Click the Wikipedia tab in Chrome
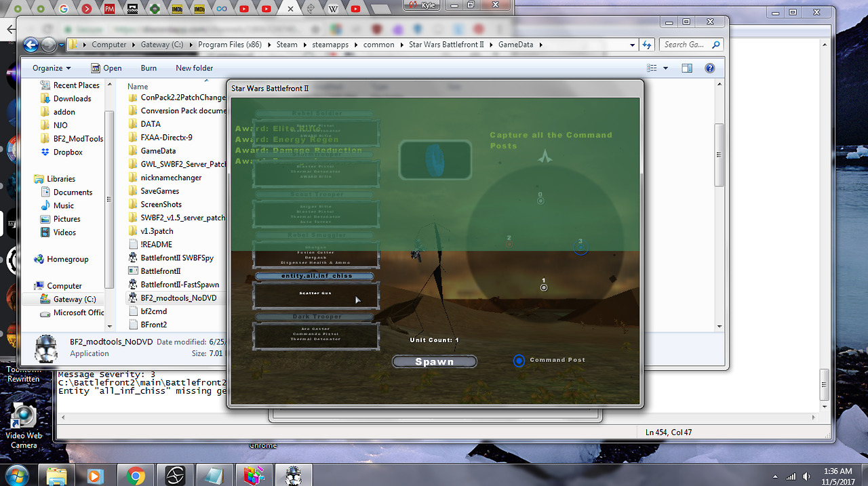 click(x=334, y=9)
